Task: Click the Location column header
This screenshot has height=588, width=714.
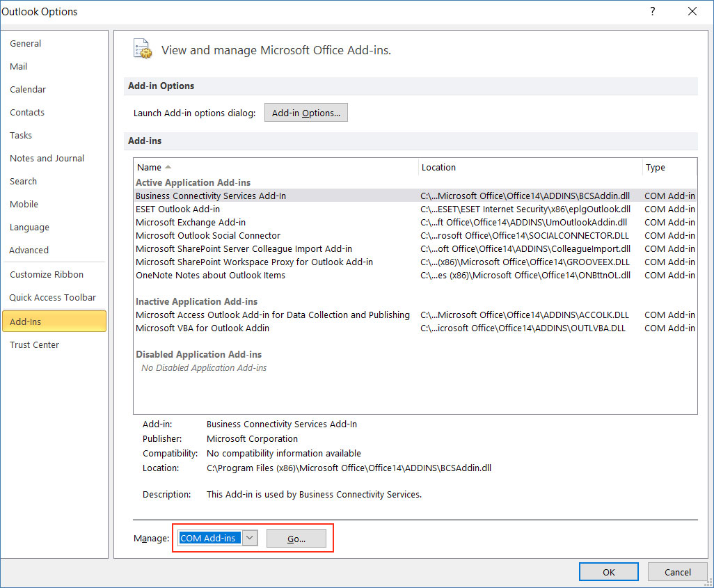Action: pos(438,167)
